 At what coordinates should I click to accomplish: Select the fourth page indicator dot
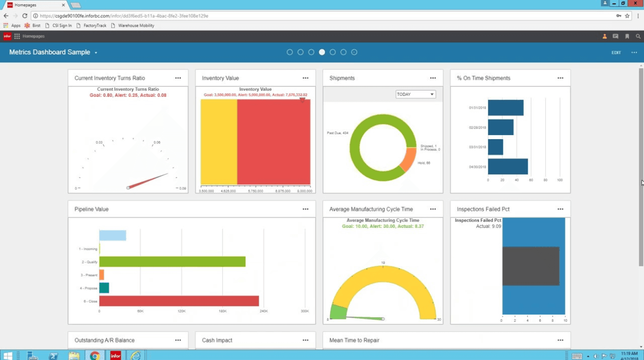[322, 52]
